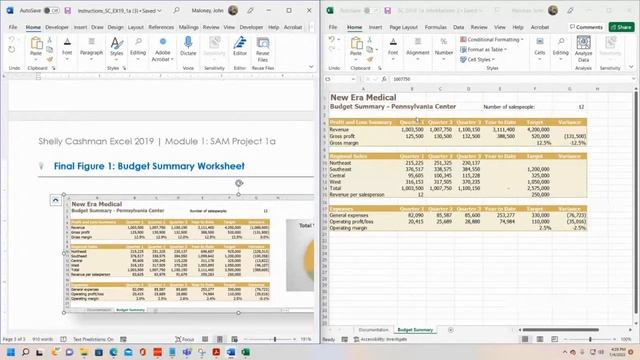
Task: Collapse the Excel ribbon with chevron
Action: (x=631, y=67)
